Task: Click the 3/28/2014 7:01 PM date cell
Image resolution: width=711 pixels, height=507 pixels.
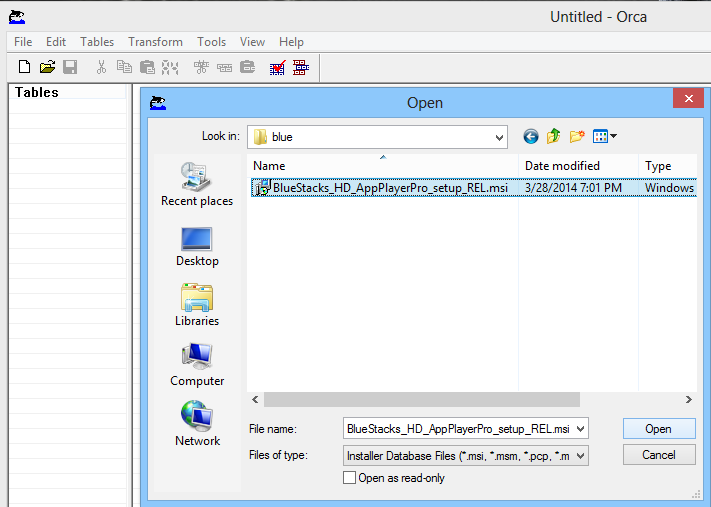Action: tap(573, 188)
